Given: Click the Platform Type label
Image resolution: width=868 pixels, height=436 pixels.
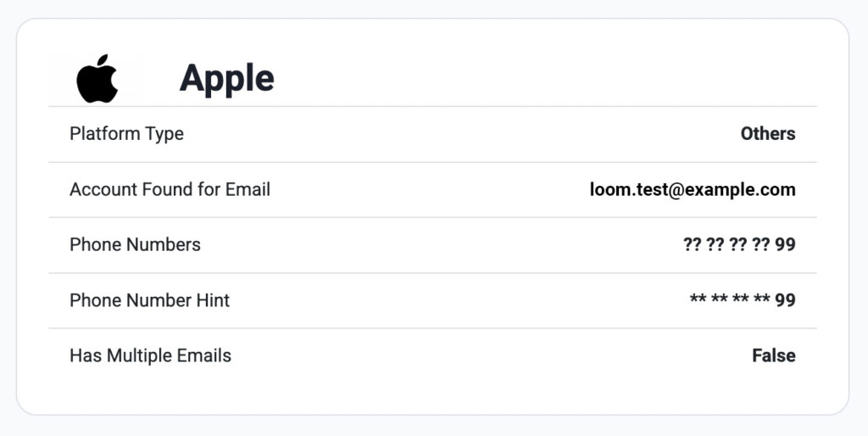Looking at the screenshot, I should 127,133.
